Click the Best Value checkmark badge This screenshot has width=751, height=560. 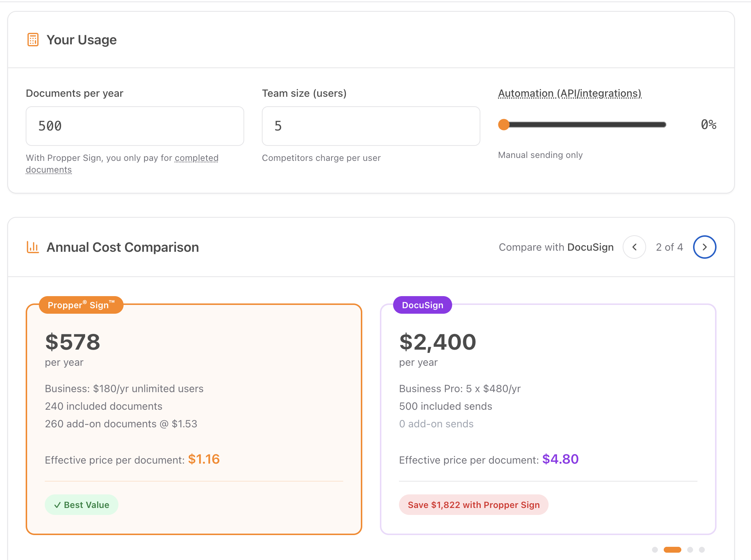pyautogui.click(x=81, y=505)
